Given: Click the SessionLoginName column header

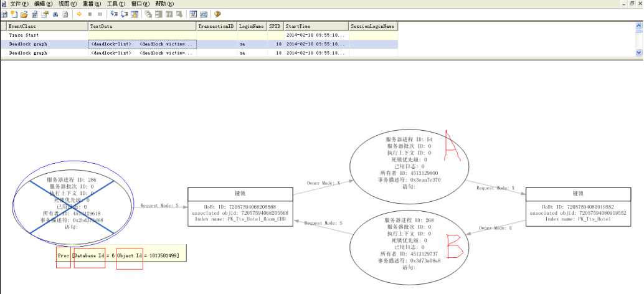Looking at the screenshot, I should 373,26.
